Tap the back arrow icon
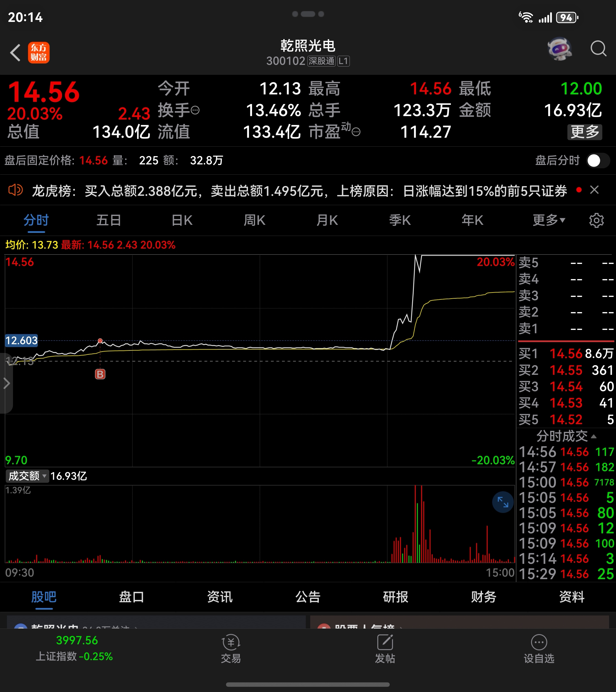This screenshot has width=616, height=692. 15,52
